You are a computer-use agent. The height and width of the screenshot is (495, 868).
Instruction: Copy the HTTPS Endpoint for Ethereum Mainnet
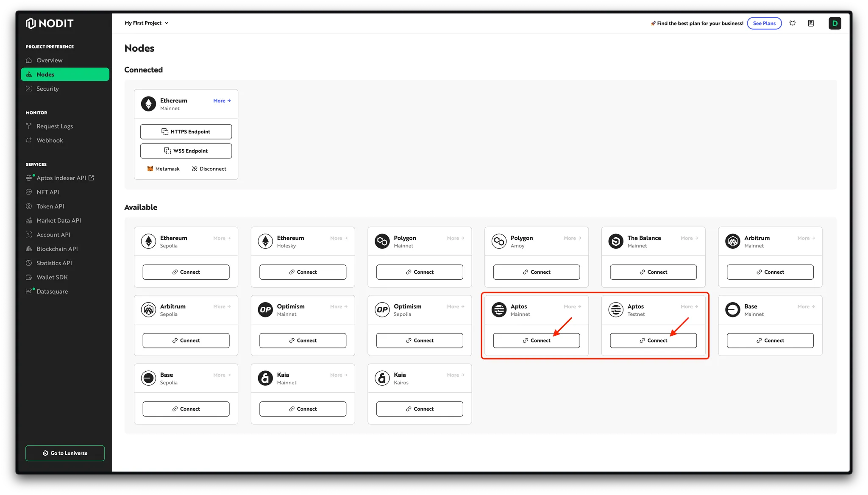point(186,131)
